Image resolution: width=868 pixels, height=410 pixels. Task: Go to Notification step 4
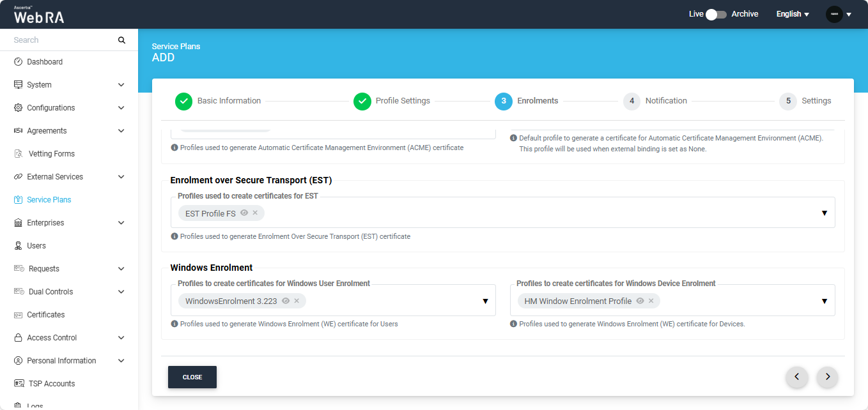click(x=655, y=101)
